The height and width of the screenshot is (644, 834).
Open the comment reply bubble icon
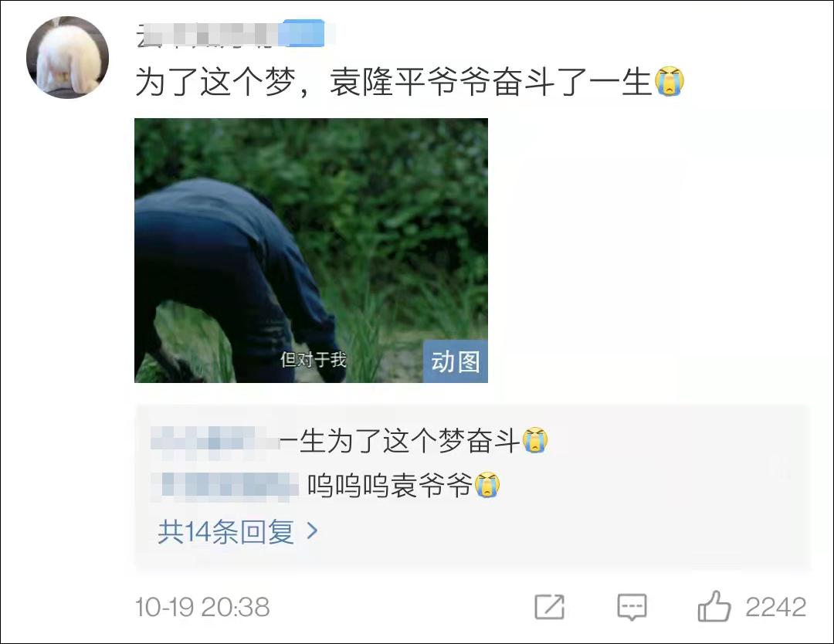click(632, 607)
